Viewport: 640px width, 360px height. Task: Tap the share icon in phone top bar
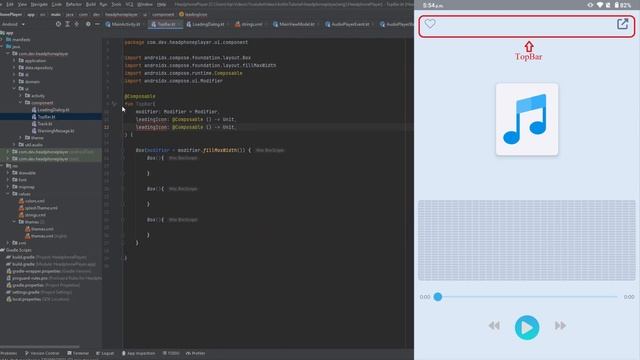point(622,24)
